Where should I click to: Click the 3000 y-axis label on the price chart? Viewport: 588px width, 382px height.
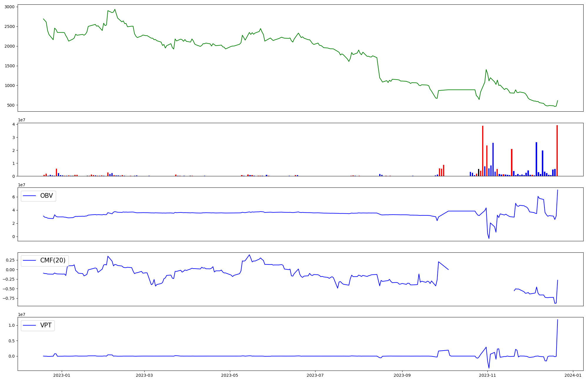click(x=9, y=7)
